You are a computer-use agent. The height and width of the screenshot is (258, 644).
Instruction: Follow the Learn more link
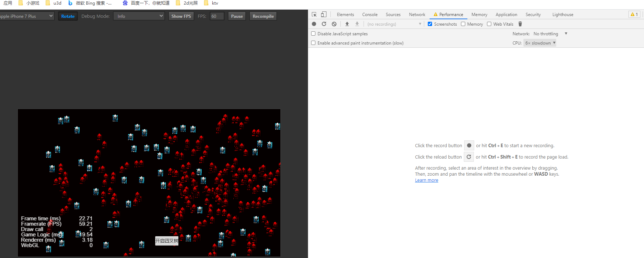tap(426, 180)
